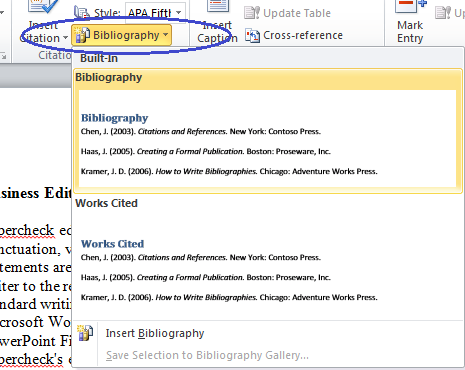Click the Insert Citation icon

(43, 6)
